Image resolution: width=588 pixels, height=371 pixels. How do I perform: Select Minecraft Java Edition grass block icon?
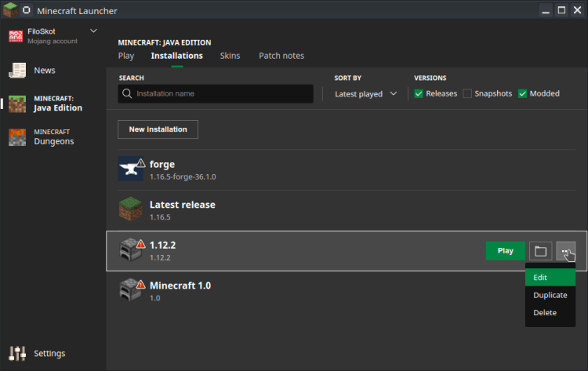click(x=17, y=104)
